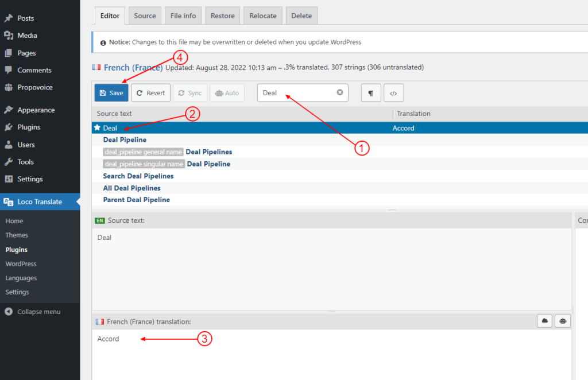Image resolution: width=588 pixels, height=380 pixels.
Task: Click the Pages icon in sidebar
Action: pos(9,53)
